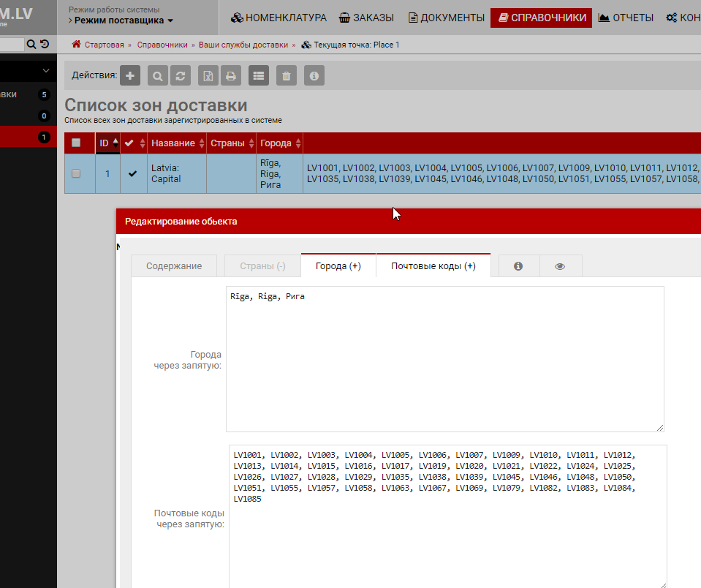The image size is (701, 588).
Task: Open the Заказы menu
Action: pos(366,18)
